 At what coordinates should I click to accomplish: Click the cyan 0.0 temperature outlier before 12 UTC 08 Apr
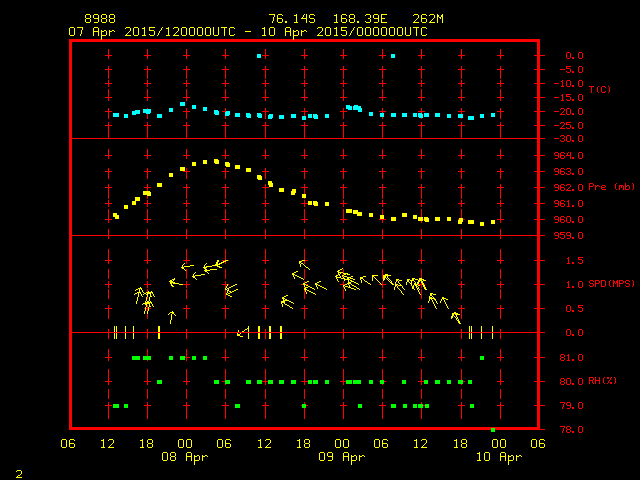coord(259,56)
